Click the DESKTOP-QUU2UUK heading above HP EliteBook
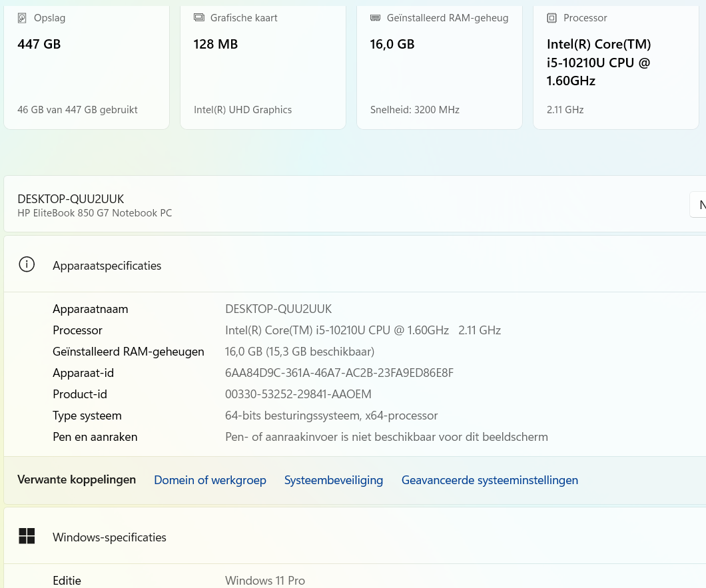The width and height of the screenshot is (706, 588). coord(71,199)
